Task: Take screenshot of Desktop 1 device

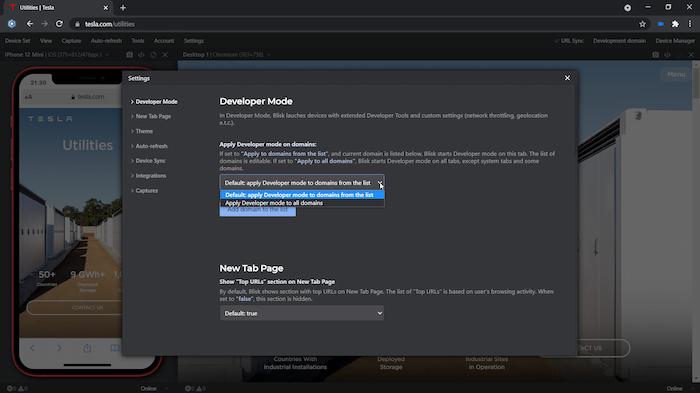Action: (655, 54)
